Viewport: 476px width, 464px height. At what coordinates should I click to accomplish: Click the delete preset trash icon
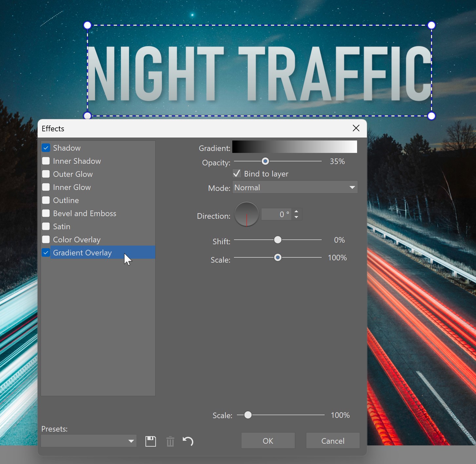point(170,441)
